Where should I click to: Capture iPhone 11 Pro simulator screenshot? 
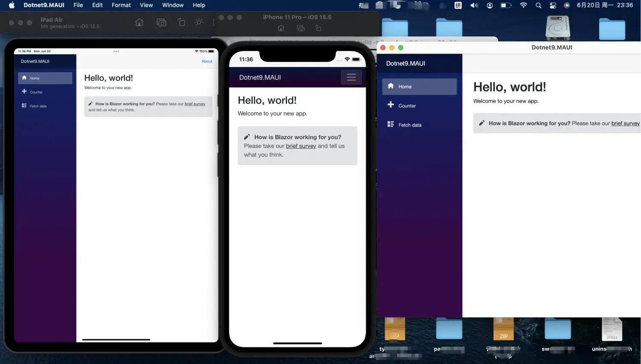pyautogui.click(x=301, y=28)
